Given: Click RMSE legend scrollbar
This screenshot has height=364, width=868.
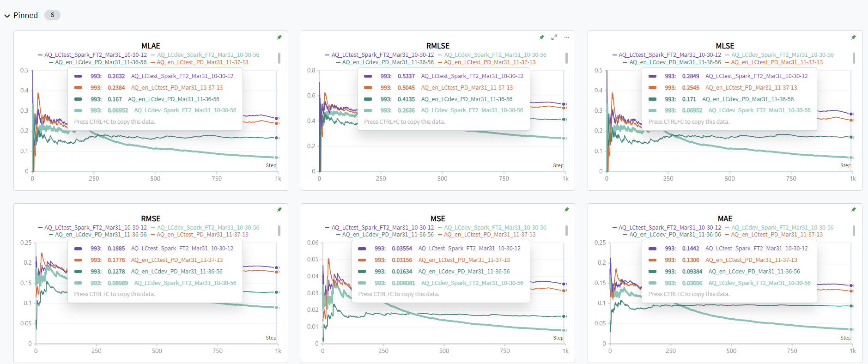Looking at the screenshot, I should (x=279, y=231).
